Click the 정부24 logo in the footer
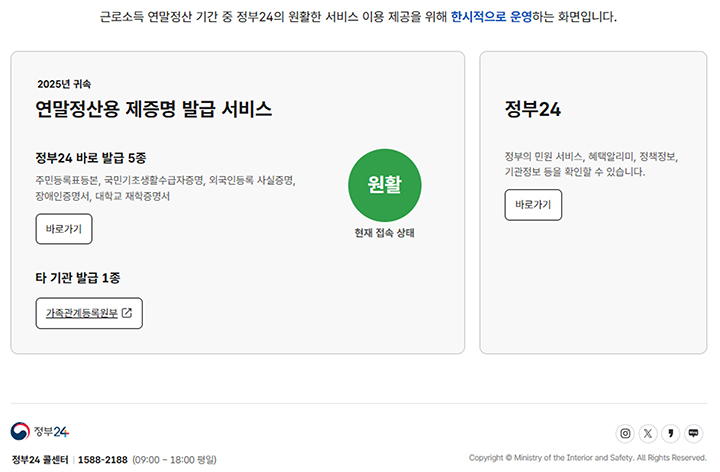Screen dimensions: 720x472 pyautogui.click(x=40, y=431)
